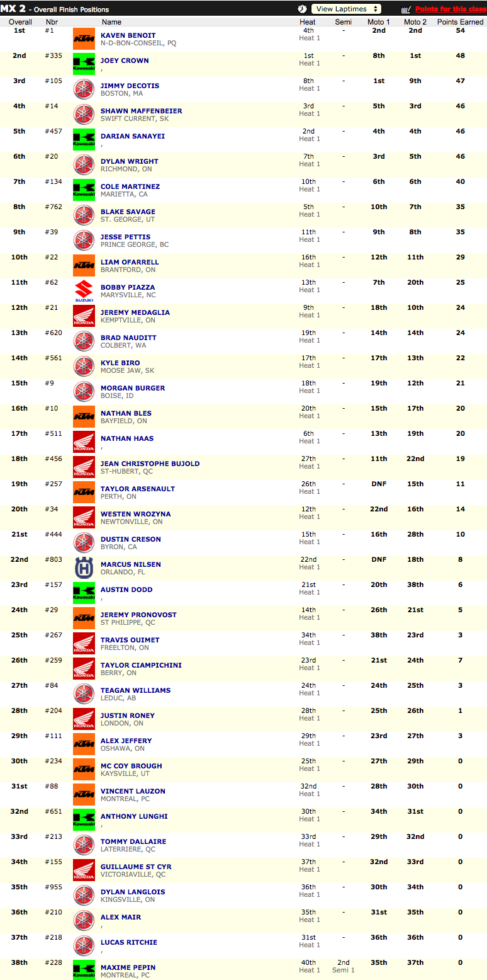This screenshot has width=487, height=980.
Task: Open the View Laptimes dropdown
Action: 346,9
